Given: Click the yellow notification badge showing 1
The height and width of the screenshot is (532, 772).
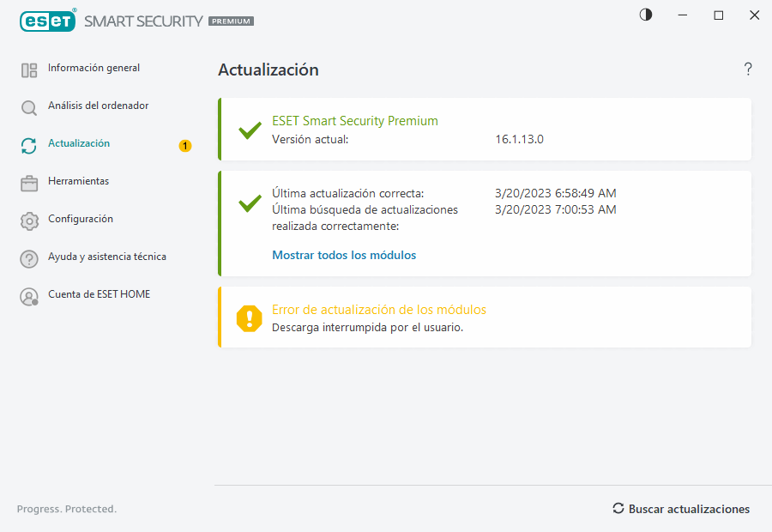Looking at the screenshot, I should click(x=184, y=146).
